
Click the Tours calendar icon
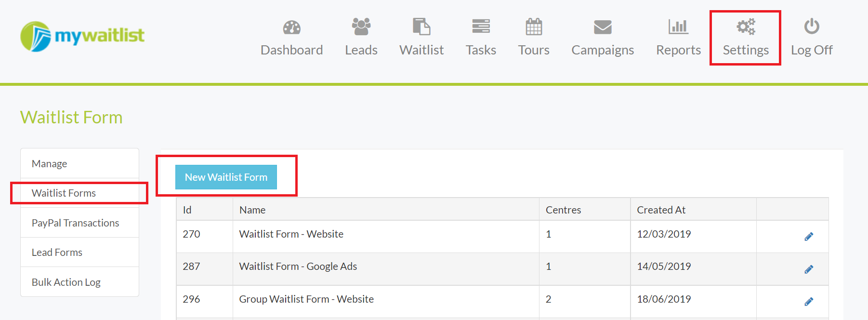point(534,27)
